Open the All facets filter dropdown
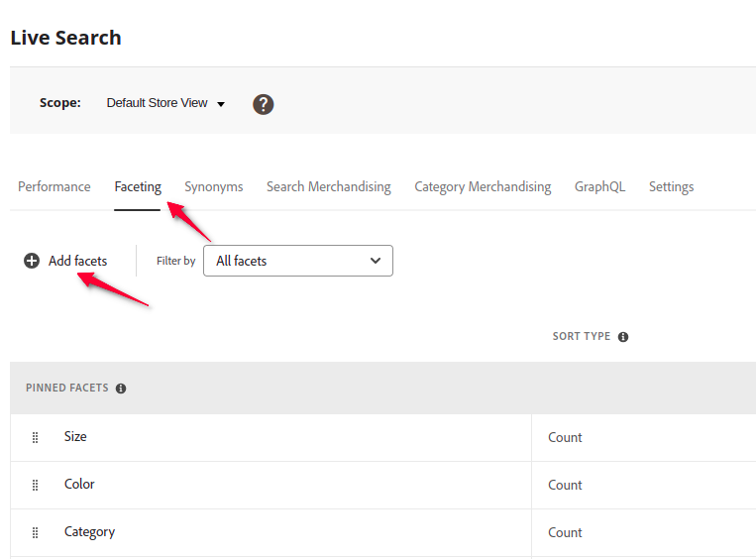 (298, 261)
